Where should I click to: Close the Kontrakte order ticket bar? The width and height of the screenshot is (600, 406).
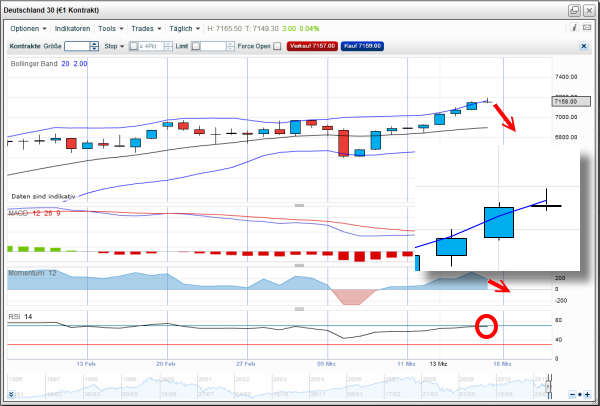(584, 46)
